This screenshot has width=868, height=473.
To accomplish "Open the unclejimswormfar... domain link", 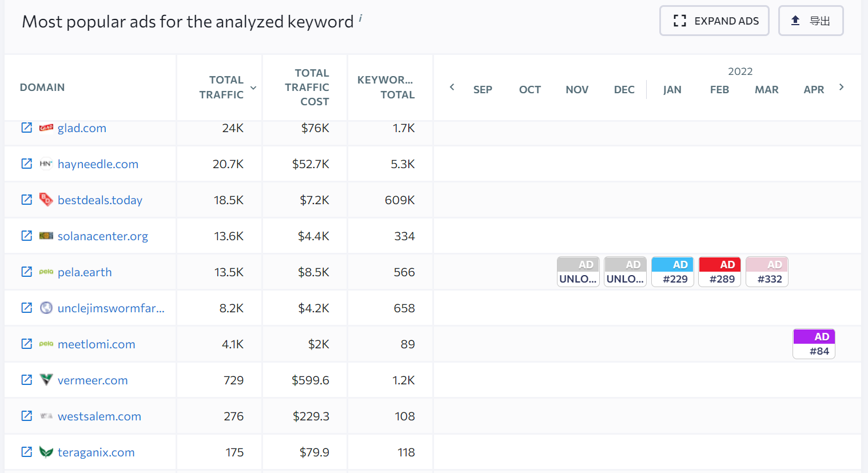I will click(111, 308).
